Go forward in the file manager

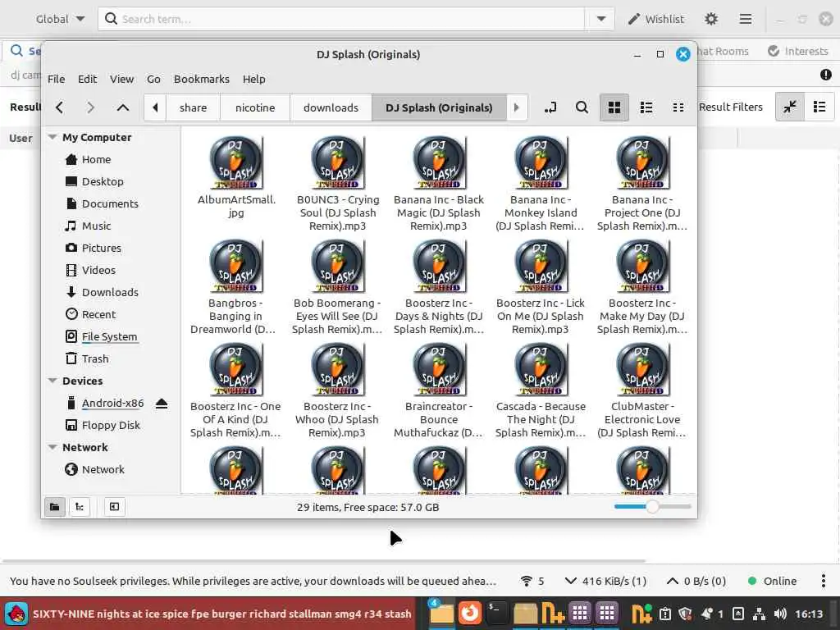click(x=90, y=107)
